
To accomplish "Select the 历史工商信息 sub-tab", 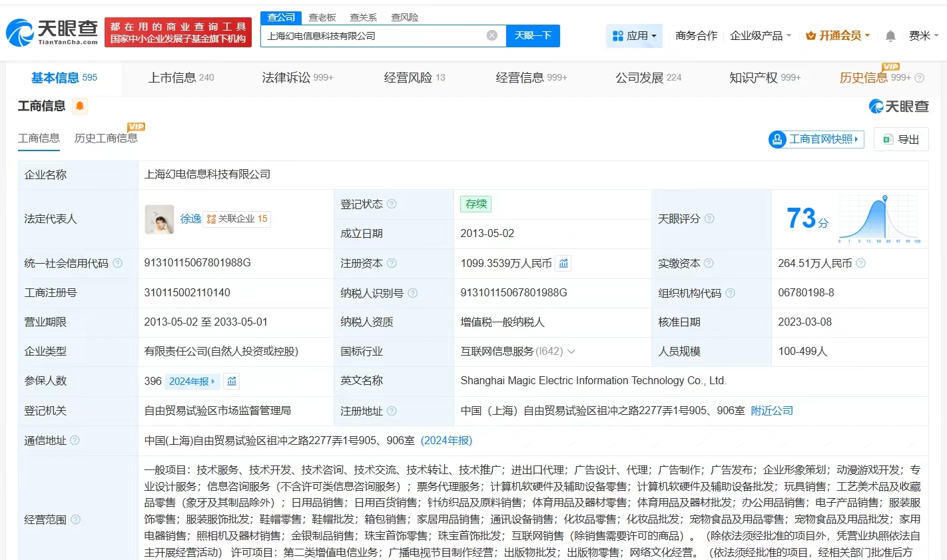I will click(106, 138).
